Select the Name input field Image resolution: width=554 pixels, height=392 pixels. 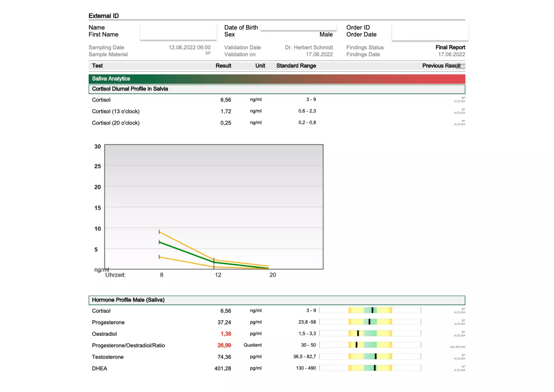[178, 31]
